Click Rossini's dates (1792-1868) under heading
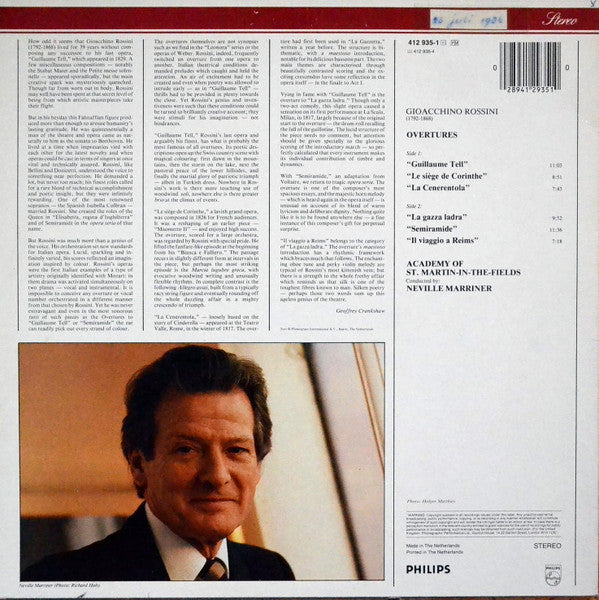This screenshot has height=600, width=599. [419, 119]
